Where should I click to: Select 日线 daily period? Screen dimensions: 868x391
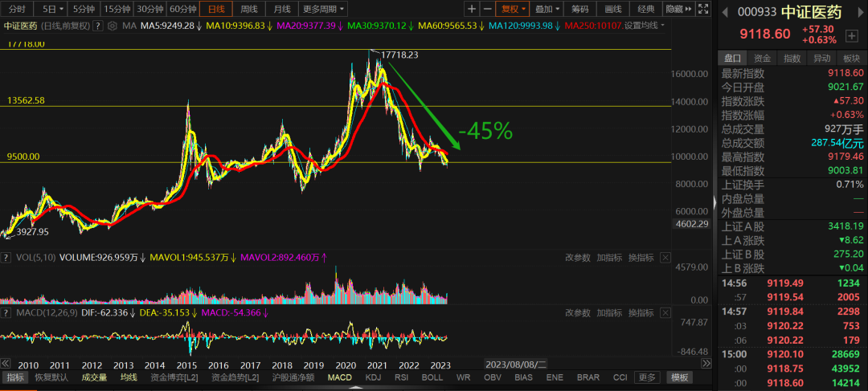(x=216, y=9)
